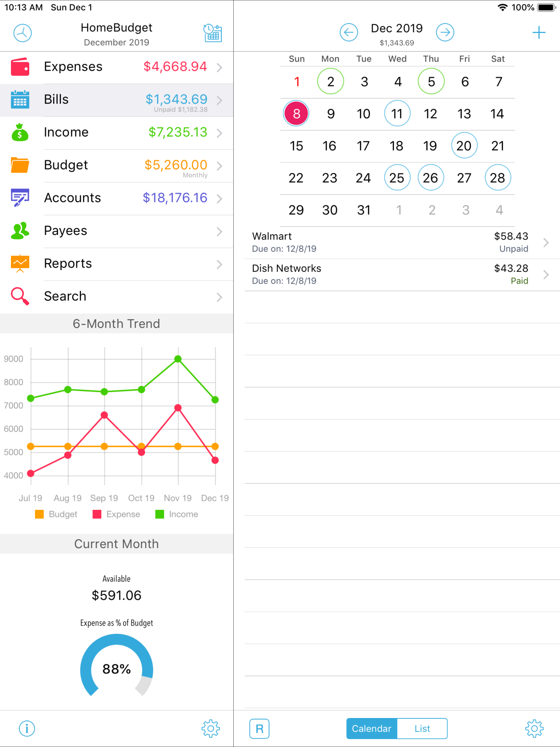Open the bills panel settings gear

tap(534, 728)
